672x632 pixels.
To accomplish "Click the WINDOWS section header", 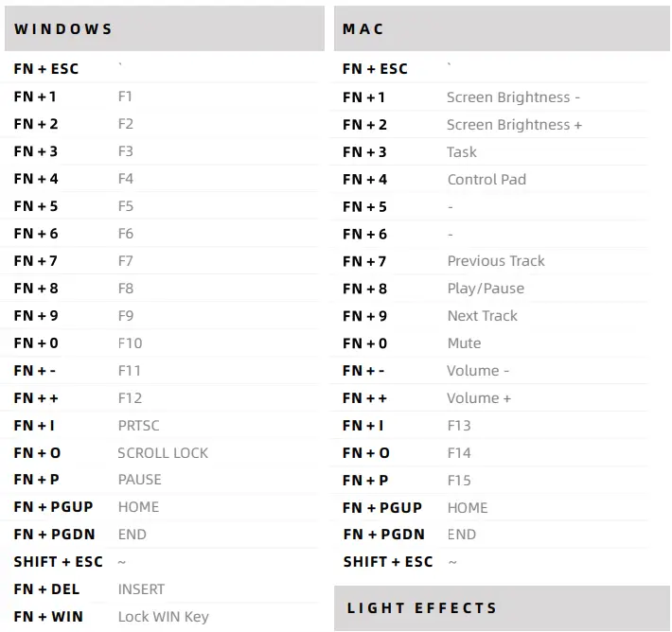I will point(63,28).
